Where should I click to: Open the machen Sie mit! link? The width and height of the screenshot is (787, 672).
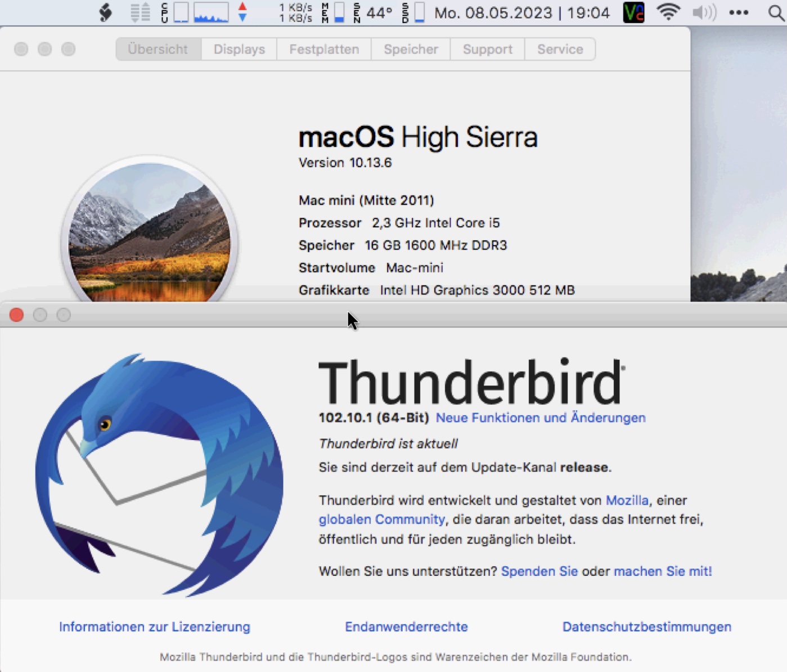tap(663, 571)
